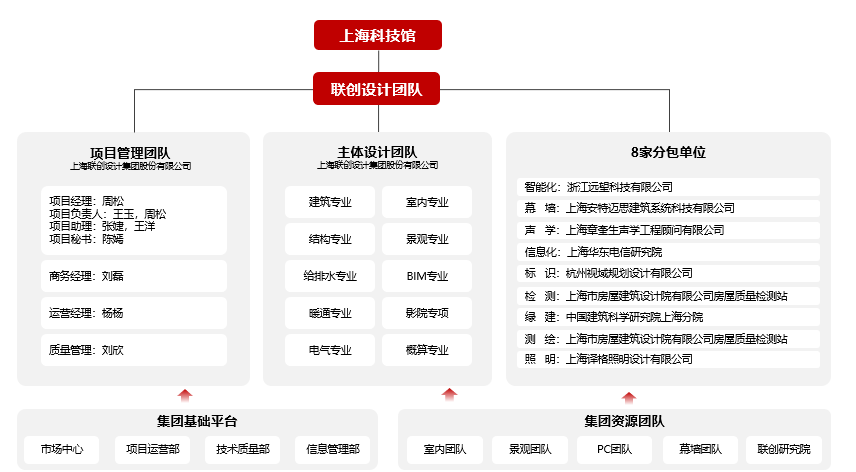This screenshot has width=856, height=472.
Task: Click the 项目负责人 line
Action: tap(108, 214)
